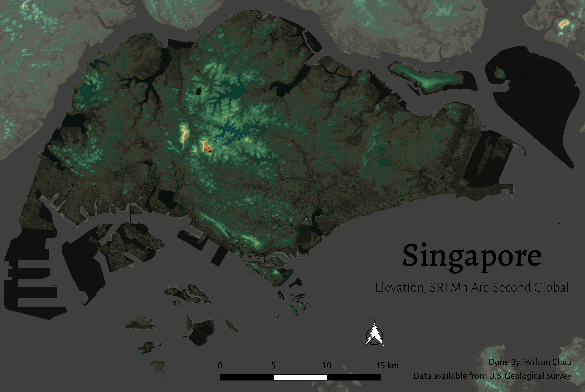Click the '15 km' scale bar label
This screenshot has height=392, width=585.
[x=387, y=366]
